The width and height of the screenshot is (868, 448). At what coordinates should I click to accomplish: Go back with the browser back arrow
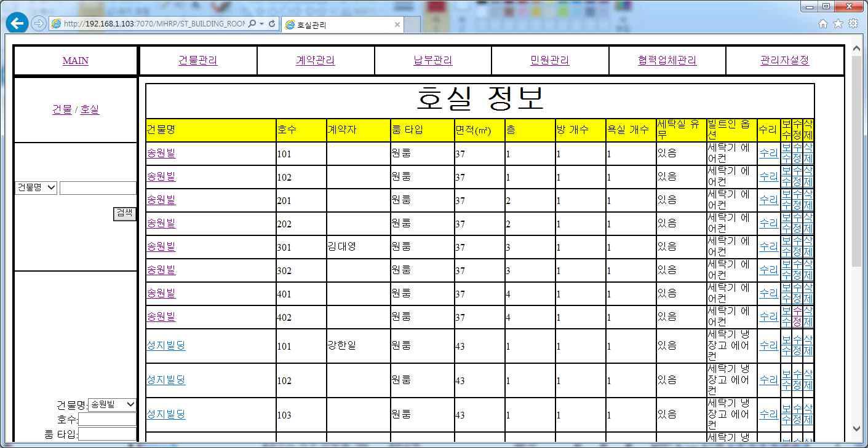(17, 24)
